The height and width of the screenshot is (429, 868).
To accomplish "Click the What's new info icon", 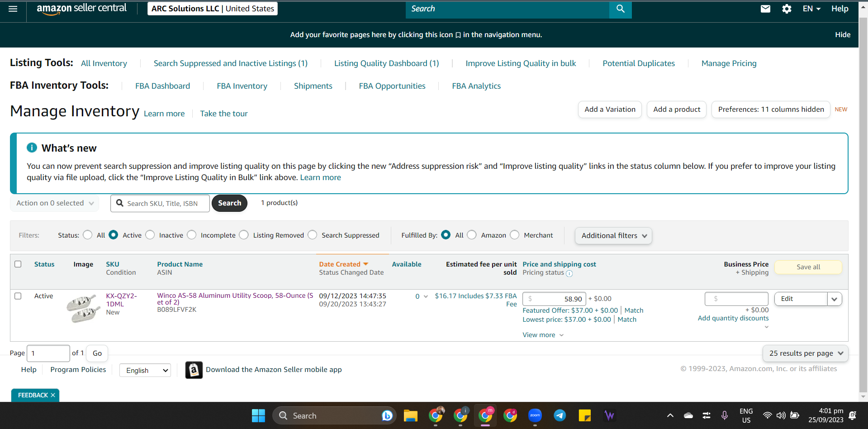I will [32, 148].
